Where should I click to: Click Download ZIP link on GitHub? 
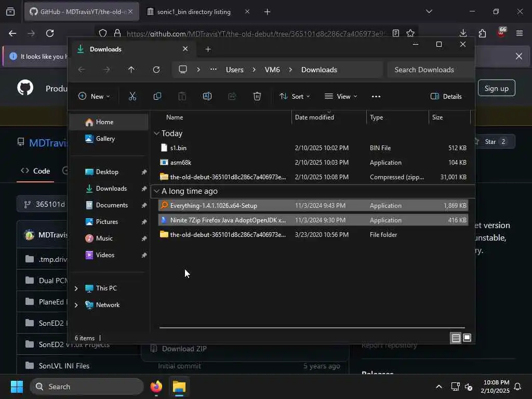(x=184, y=349)
